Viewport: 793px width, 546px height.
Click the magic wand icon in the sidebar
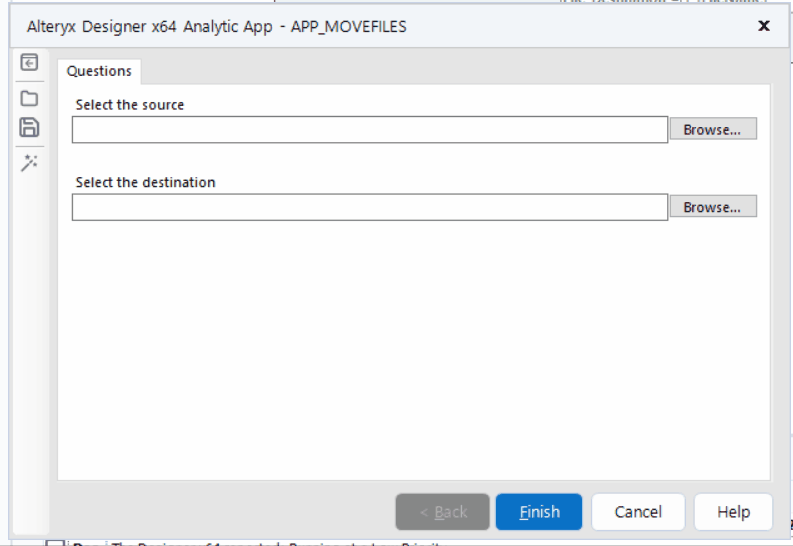coord(29,162)
